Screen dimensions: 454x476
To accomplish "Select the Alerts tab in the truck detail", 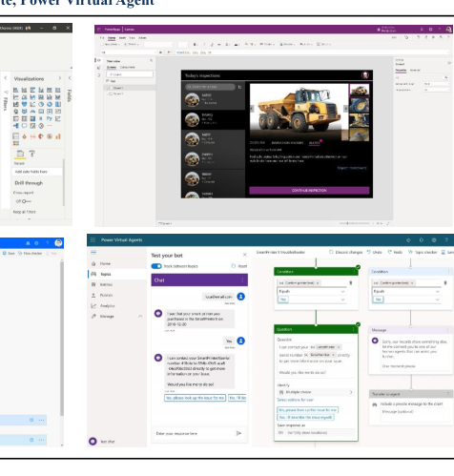I will 314,143.
